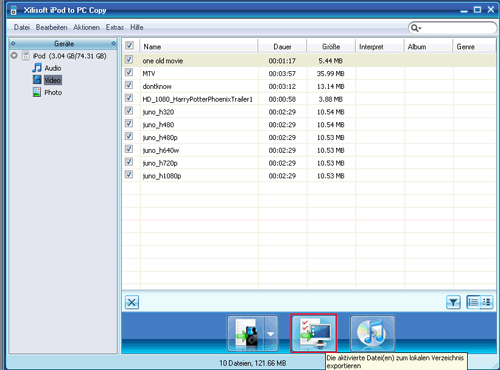
Task: Open the Extras menu
Action: [115, 27]
